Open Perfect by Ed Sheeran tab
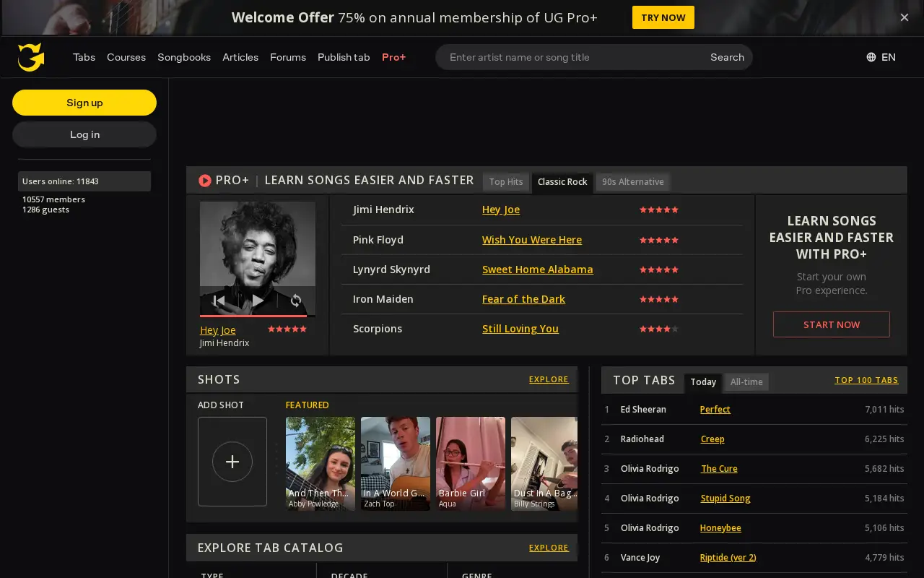 click(x=715, y=410)
